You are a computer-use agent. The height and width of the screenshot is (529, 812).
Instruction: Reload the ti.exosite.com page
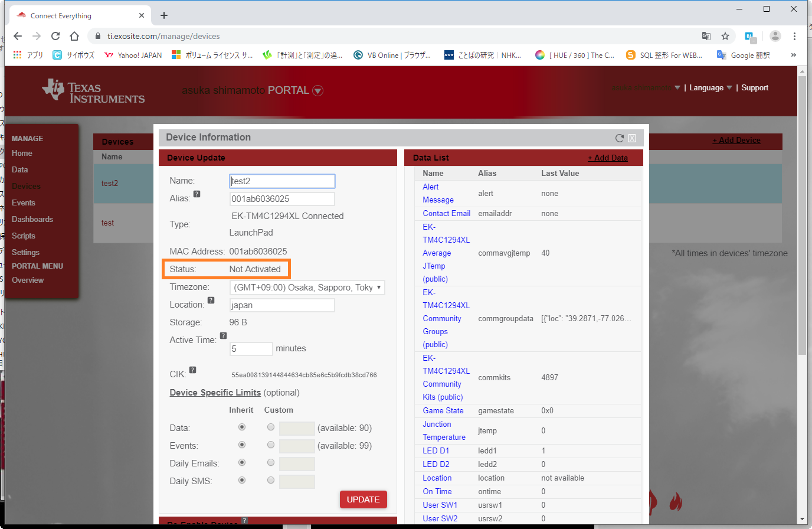tap(55, 36)
